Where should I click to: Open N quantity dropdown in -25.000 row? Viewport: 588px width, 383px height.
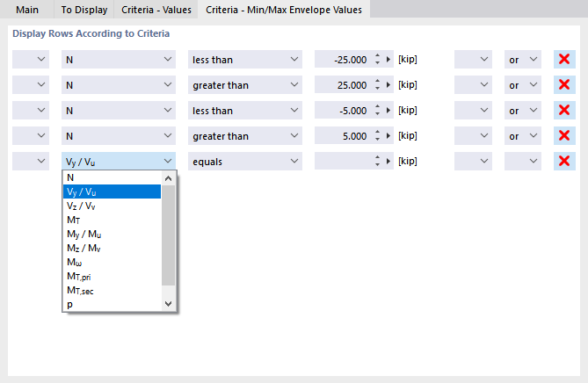click(x=119, y=59)
